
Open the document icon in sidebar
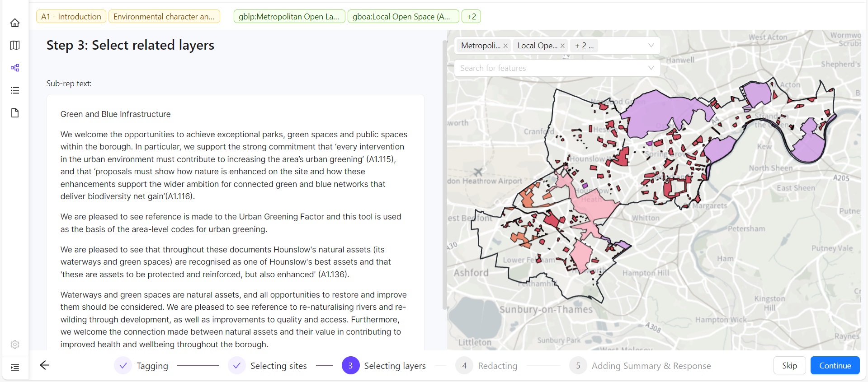15,113
